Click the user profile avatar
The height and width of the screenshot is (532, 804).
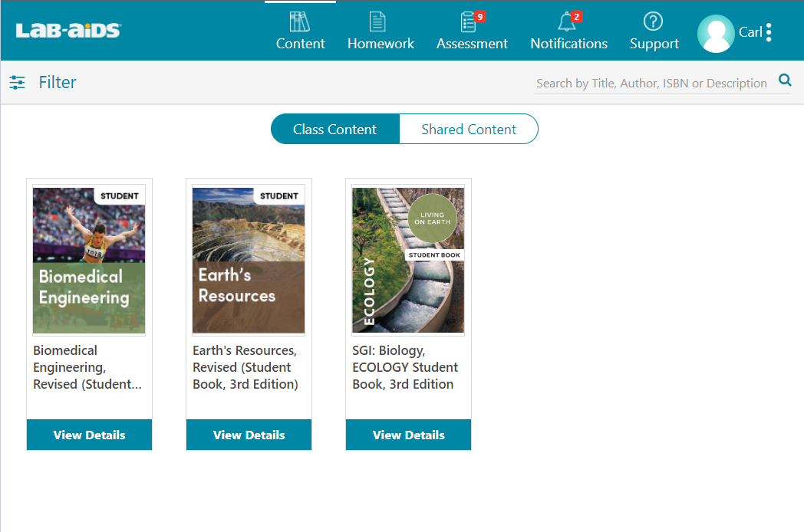pos(715,33)
